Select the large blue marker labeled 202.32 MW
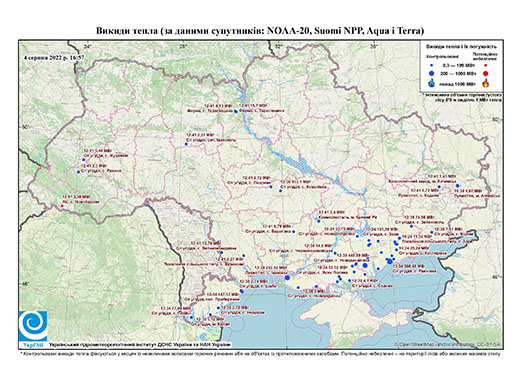The image size is (520, 368). pyautogui.click(x=287, y=277)
